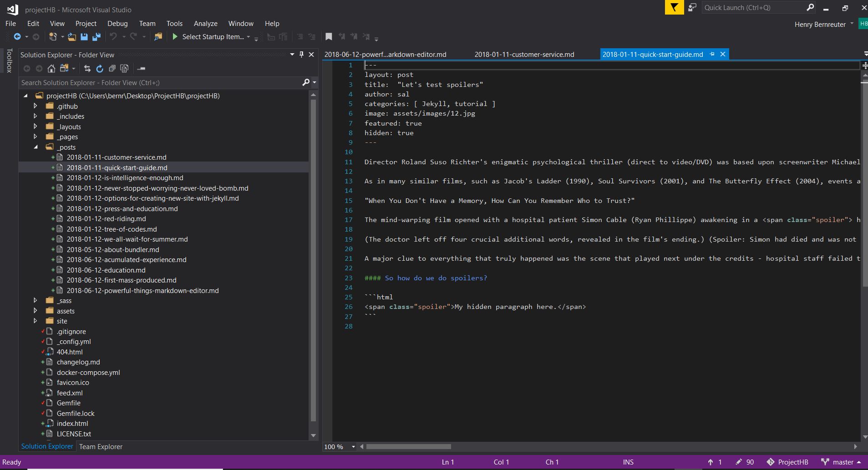Viewport: 868px width, 470px height.
Task: Collapse the projectHB root node
Action: pos(25,96)
